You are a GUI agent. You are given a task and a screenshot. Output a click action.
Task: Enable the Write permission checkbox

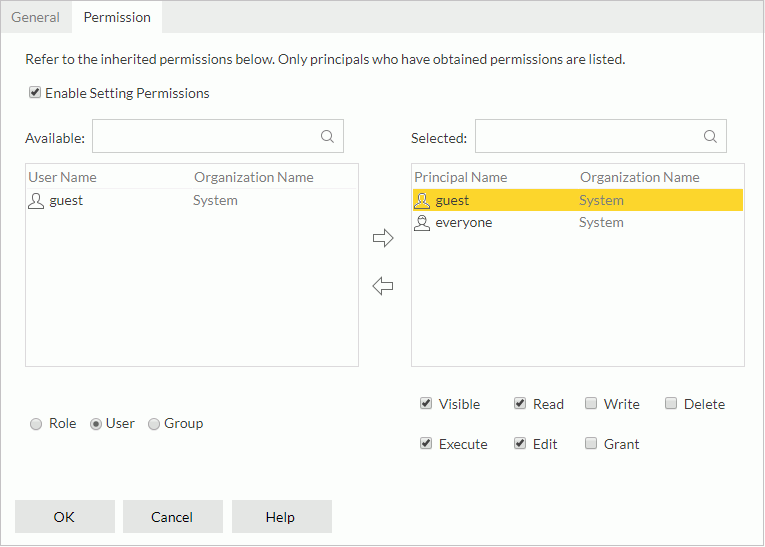pyautogui.click(x=591, y=403)
